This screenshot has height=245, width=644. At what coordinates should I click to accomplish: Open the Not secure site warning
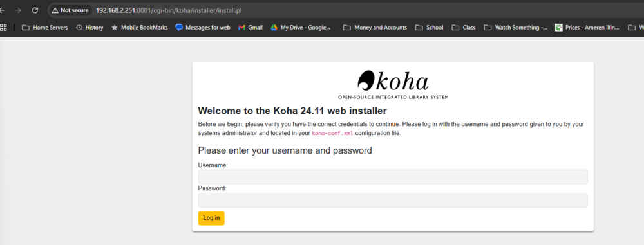click(70, 10)
